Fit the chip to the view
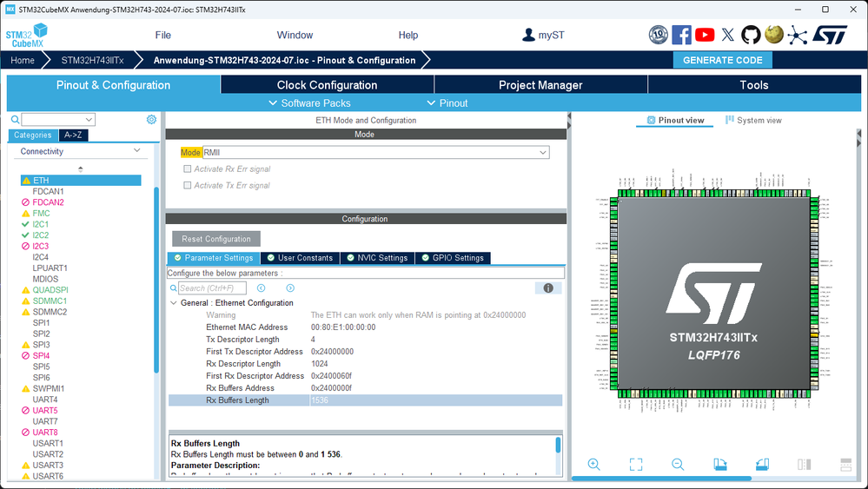The width and height of the screenshot is (868, 489). pyautogui.click(x=636, y=464)
